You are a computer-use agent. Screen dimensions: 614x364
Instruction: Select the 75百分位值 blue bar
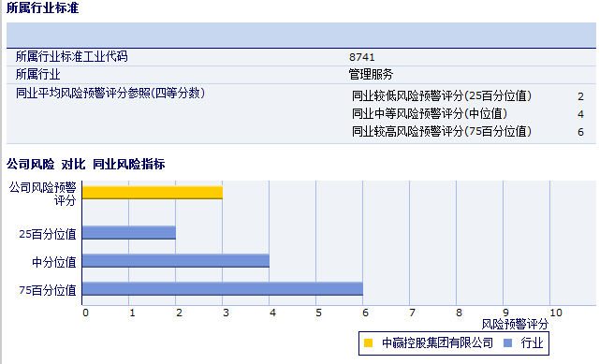click(223, 288)
